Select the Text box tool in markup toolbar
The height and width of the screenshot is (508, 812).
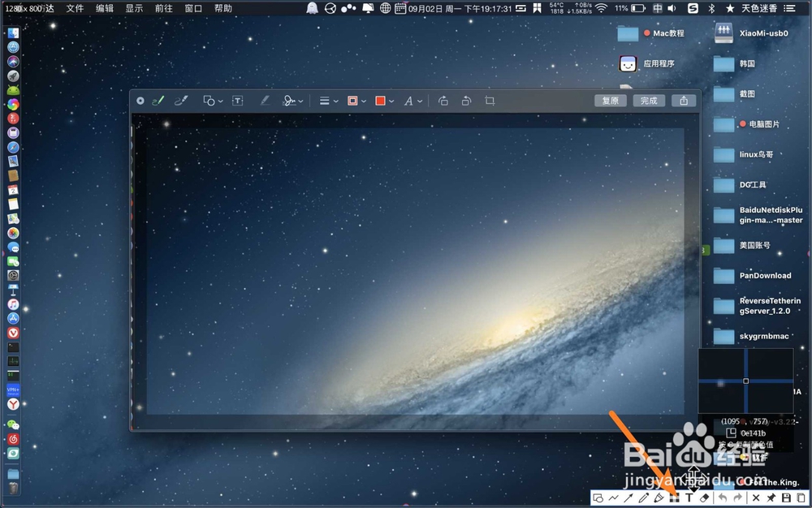(x=237, y=101)
